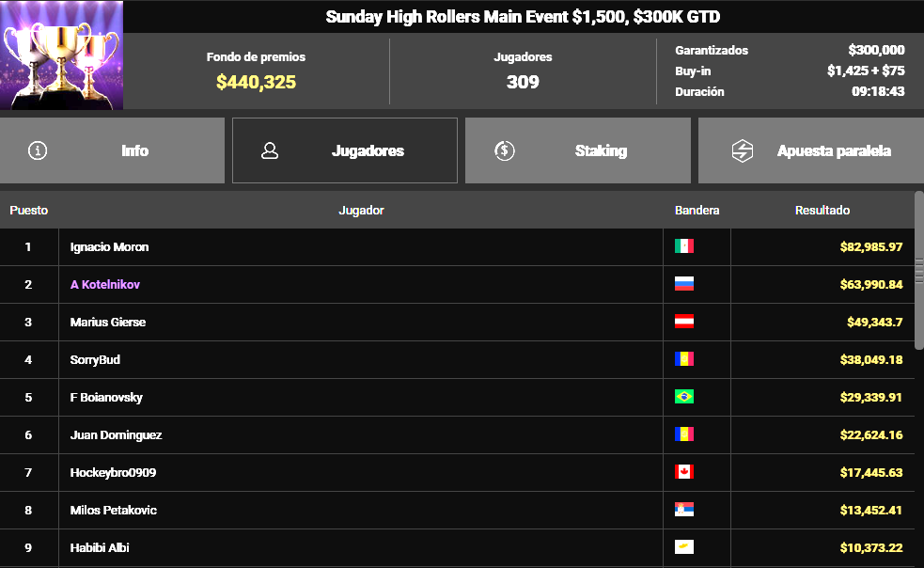Click the trophy tournament thumbnail

click(62, 55)
